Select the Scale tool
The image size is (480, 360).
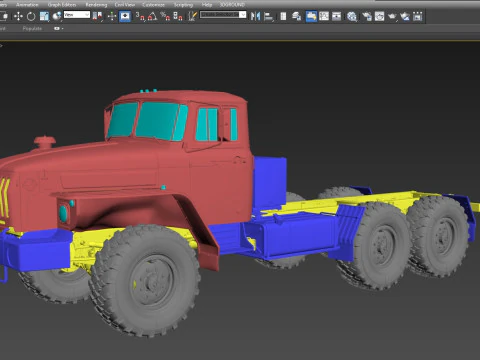tap(44, 16)
